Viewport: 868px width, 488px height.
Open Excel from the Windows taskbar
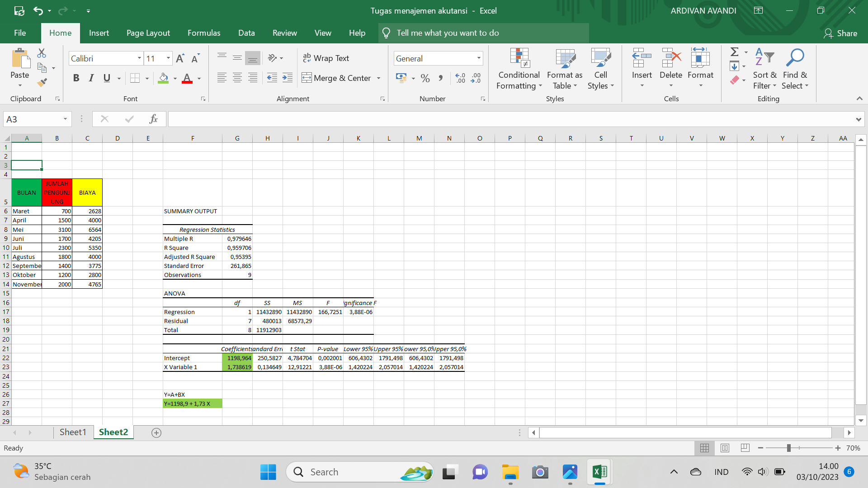coord(599,472)
